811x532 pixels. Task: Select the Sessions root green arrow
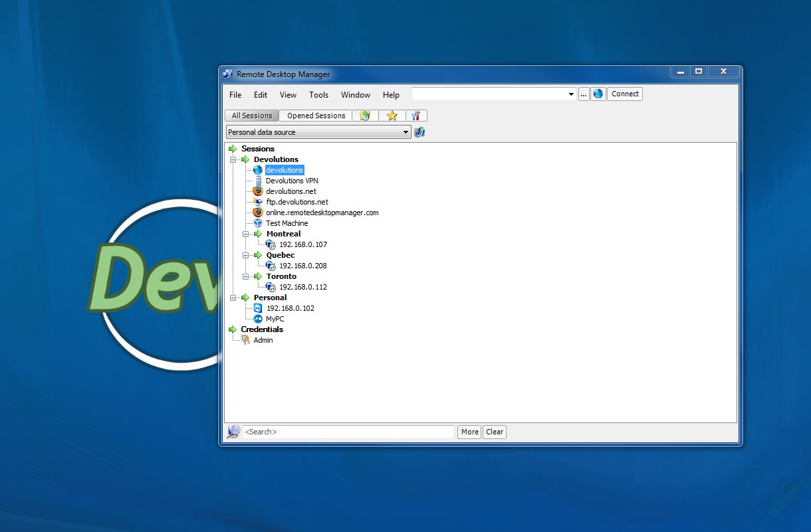[233, 149]
